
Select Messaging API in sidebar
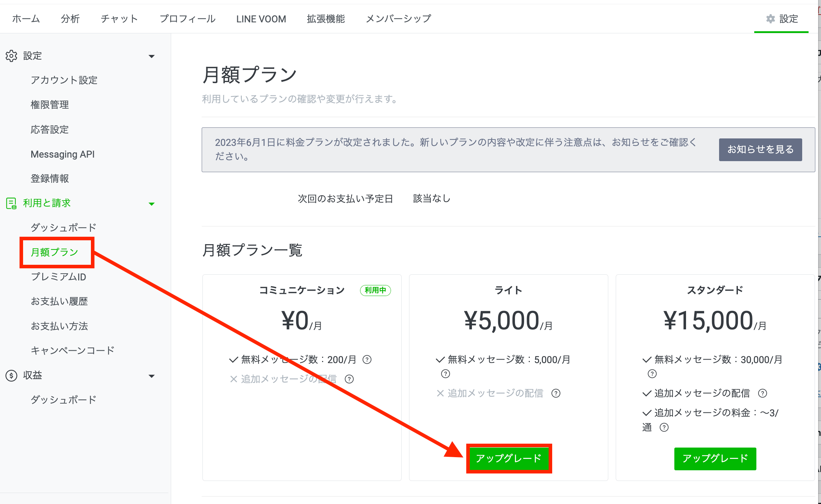pyautogui.click(x=62, y=154)
